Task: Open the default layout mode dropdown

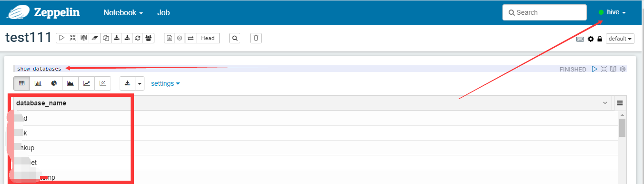Action: [x=620, y=39]
